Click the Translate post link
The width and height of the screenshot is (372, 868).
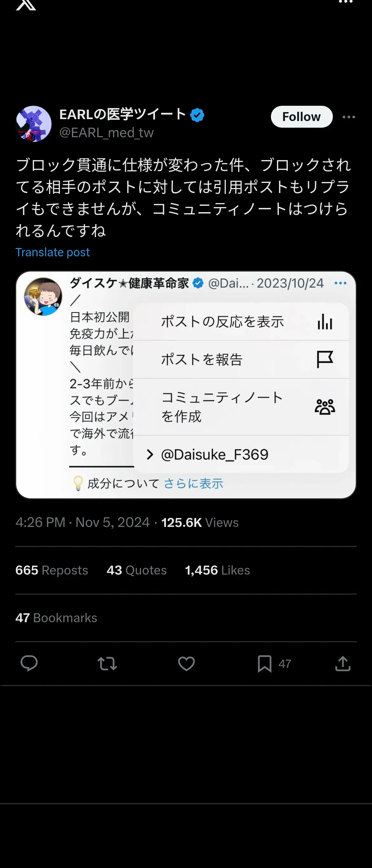52,252
